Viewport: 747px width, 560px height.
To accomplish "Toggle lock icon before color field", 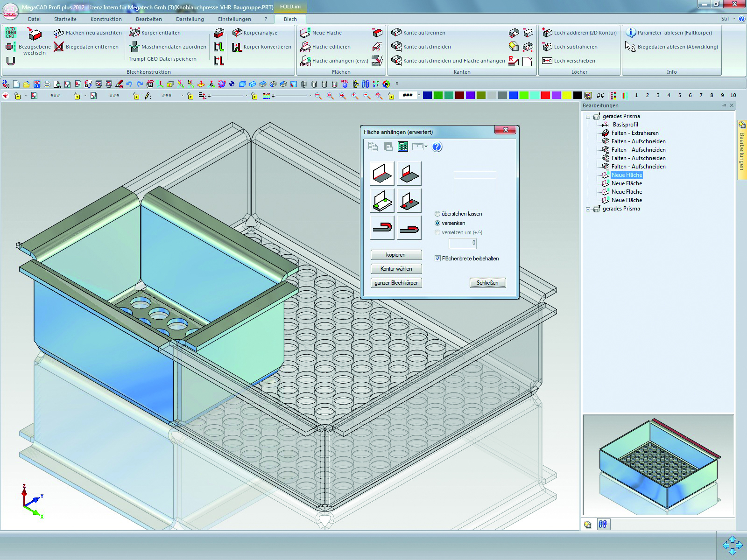I will tap(391, 96).
